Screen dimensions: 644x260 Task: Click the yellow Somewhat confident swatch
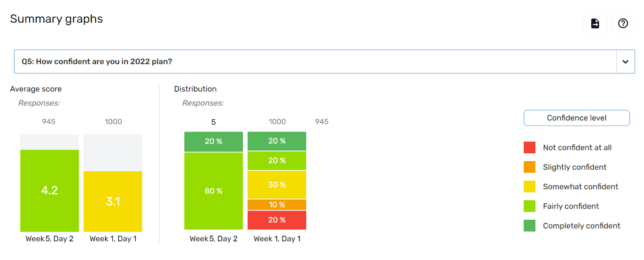[529, 187]
